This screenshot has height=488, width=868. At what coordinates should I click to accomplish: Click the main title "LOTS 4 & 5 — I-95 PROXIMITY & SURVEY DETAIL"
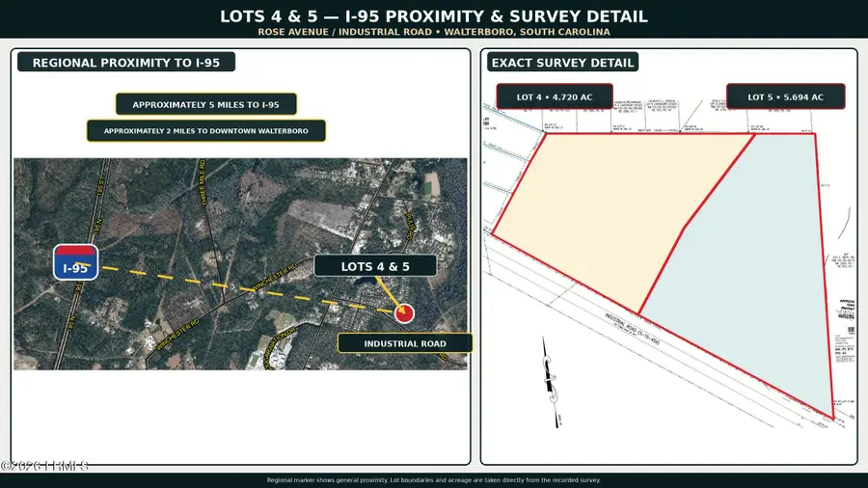coord(434,16)
